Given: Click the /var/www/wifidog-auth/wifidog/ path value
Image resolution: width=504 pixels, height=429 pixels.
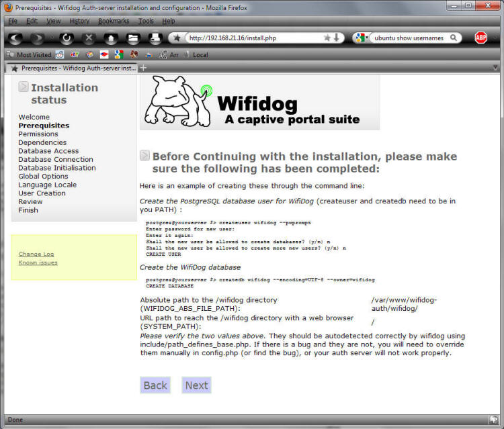Looking at the screenshot, I should click(404, 304).
